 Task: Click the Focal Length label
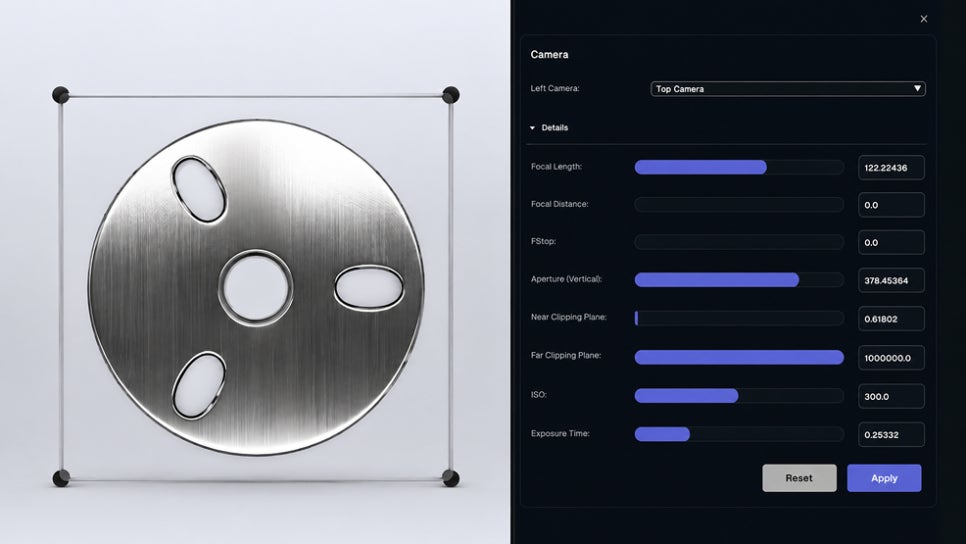(556, 166)
